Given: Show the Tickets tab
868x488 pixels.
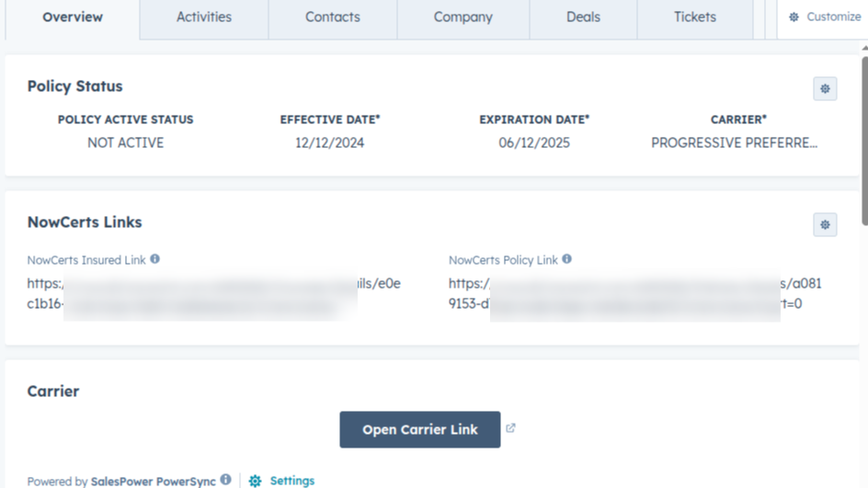Looking at the screenshot, I should tap(694, 17).
